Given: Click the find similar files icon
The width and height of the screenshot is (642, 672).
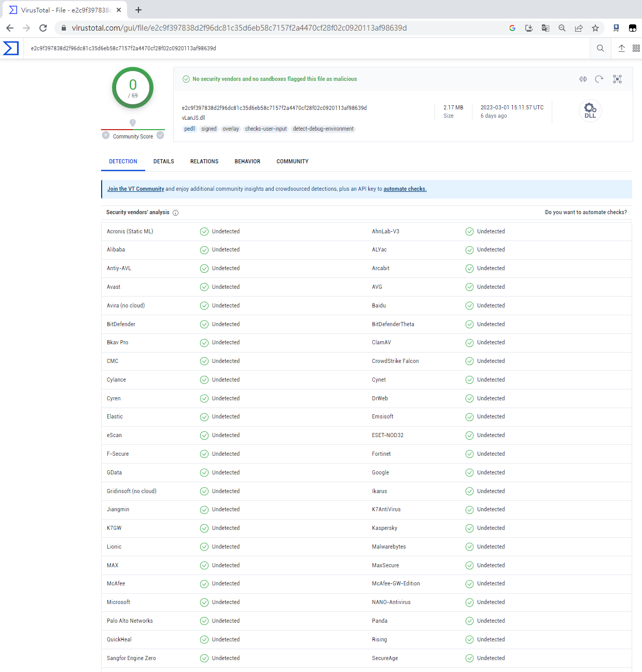Looking at the screenshot, I should (x=583, y=79).
